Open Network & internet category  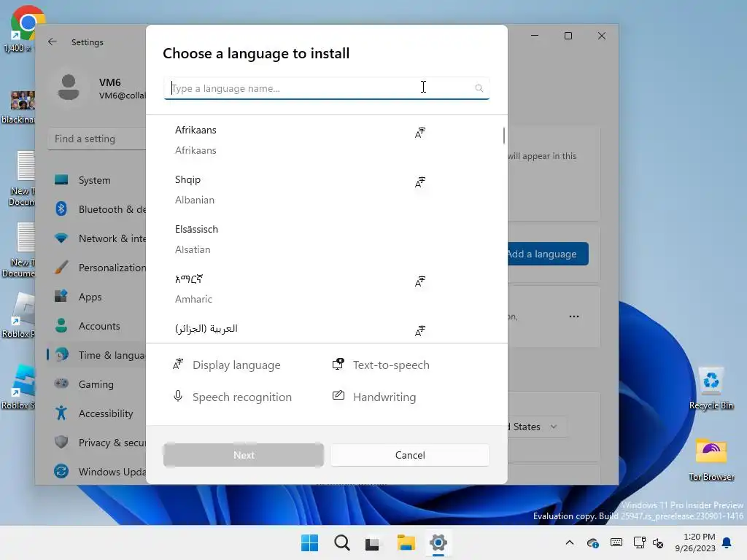[98, 238]
